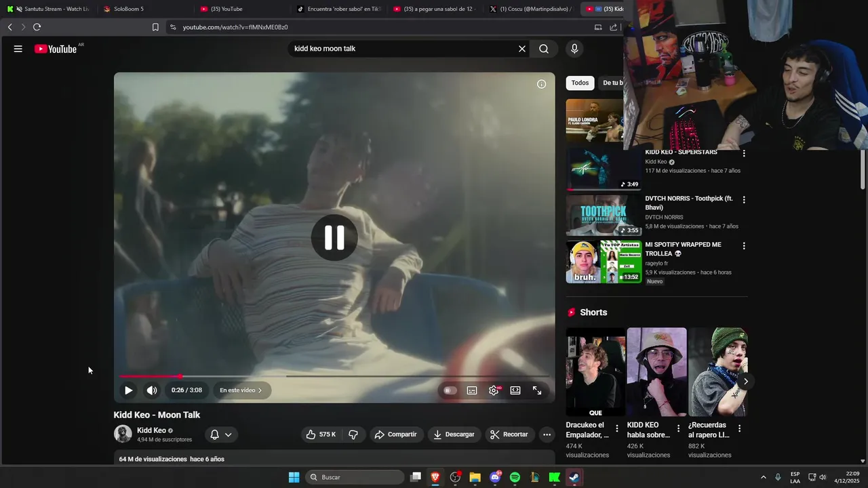Open Steam from the taskbar

(x=574, y=477)
